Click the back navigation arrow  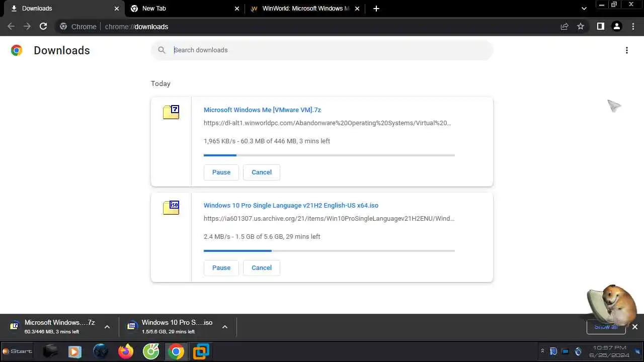coord(11,27)
